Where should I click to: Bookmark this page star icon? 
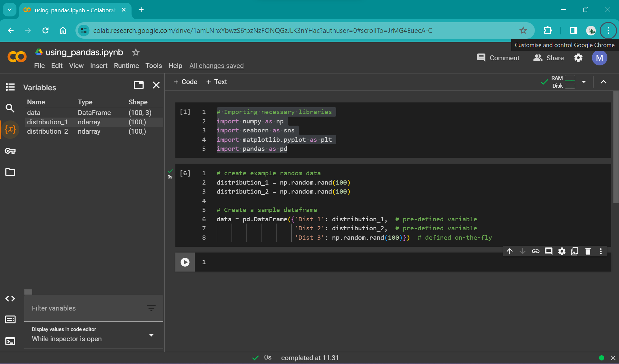click(523, 31)
